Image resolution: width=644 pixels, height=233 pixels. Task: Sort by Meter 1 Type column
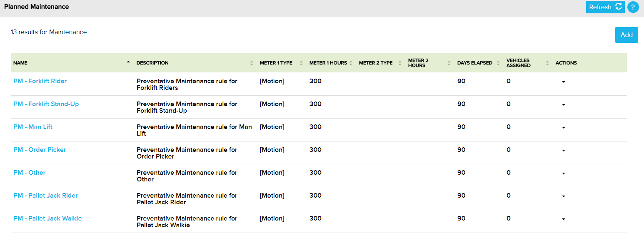coord(301,63)
